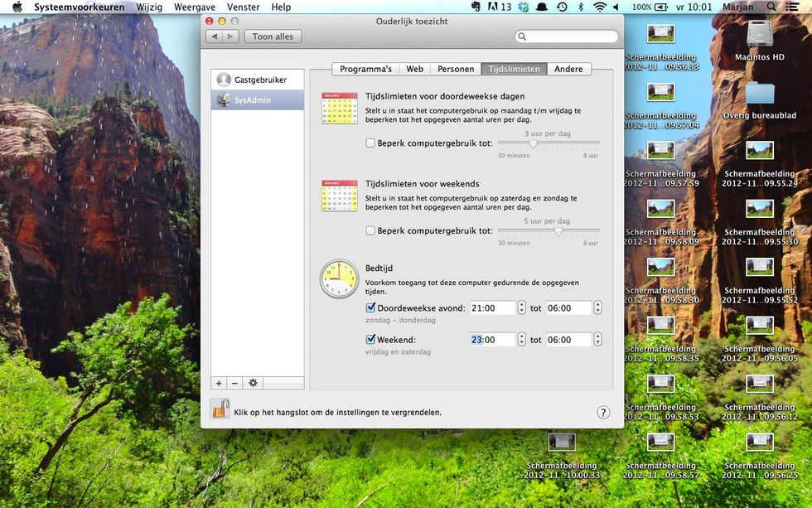
Task: Enable weekend Beperk computergebruik checkbox
Action: tap(371, 230)
